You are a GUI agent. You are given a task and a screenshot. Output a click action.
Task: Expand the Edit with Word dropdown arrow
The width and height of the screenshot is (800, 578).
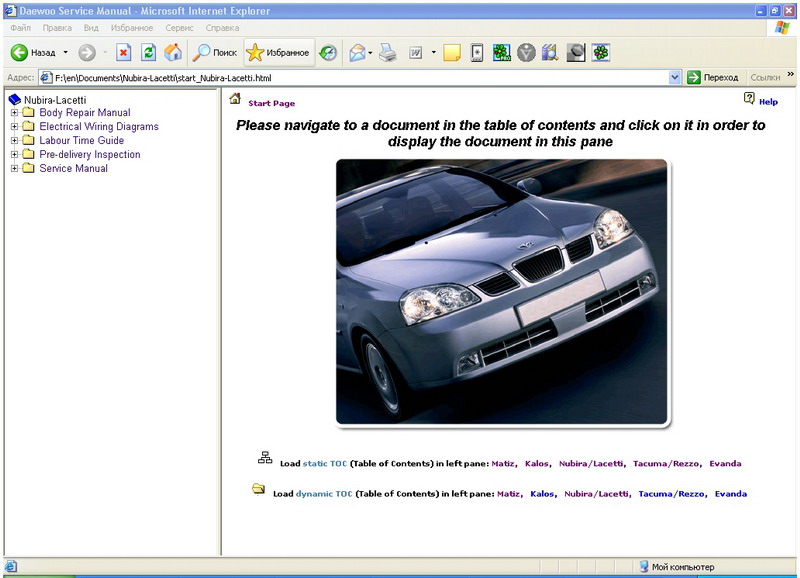tap(434, 53)
